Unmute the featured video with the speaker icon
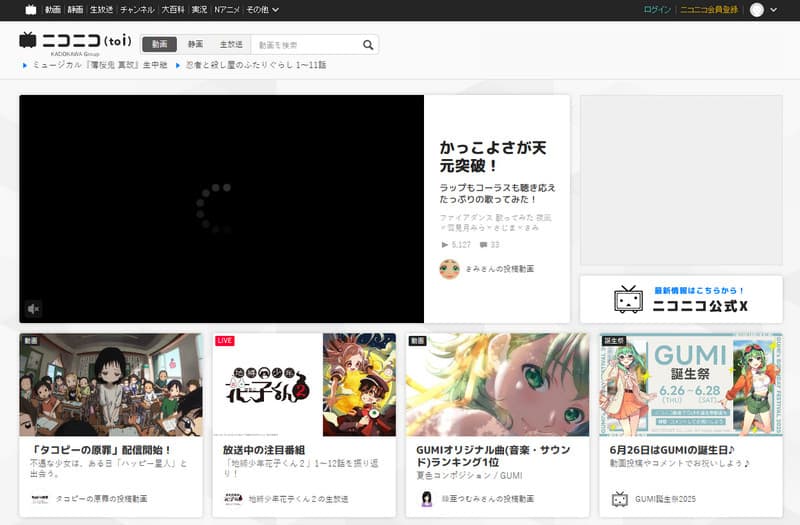800x525 pixels. [33, 309]
